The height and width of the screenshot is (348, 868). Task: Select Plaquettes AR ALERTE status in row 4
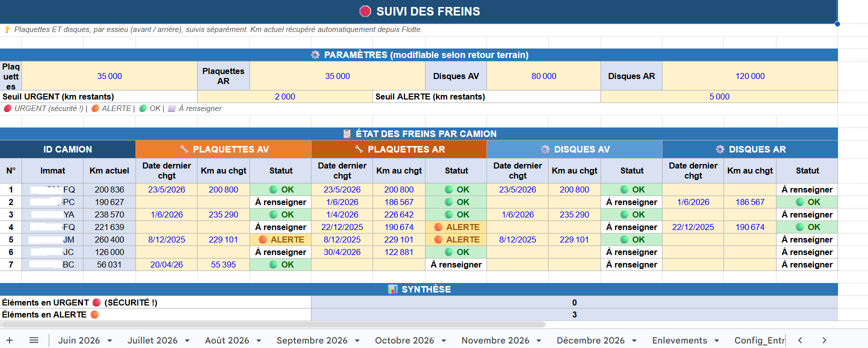pyautogui.click(x=456, y=227)
